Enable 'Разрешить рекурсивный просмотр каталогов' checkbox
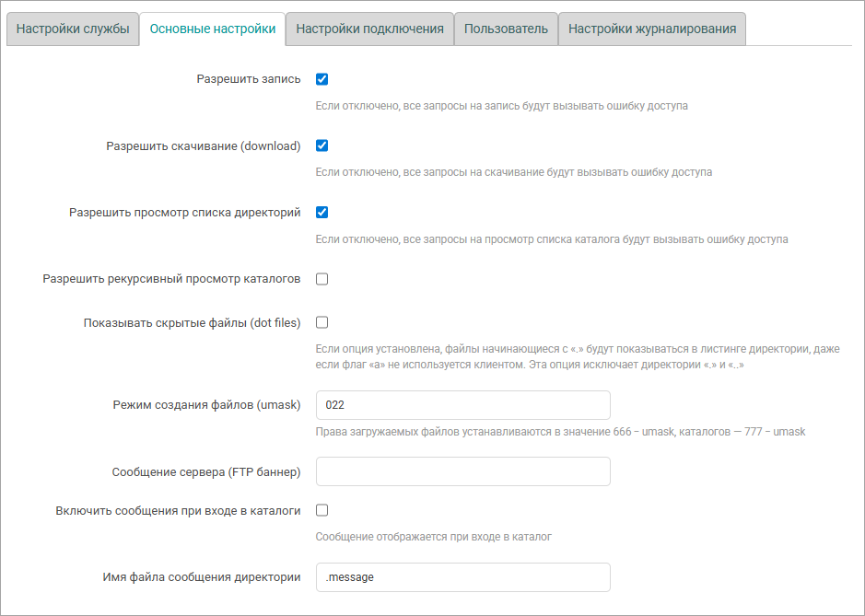Screen dimensions: 865x616 pyautogui.click(x=322, y=279)
